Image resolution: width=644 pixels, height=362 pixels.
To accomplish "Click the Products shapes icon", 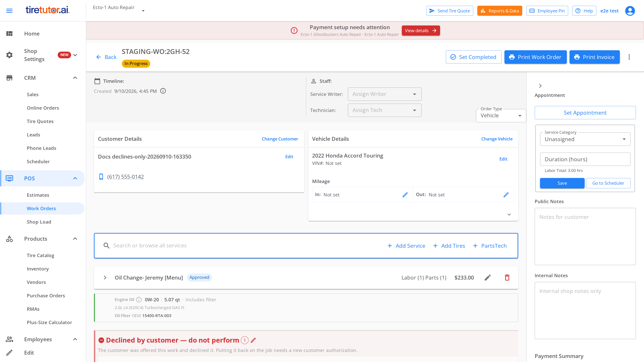I will pos(10,239).
